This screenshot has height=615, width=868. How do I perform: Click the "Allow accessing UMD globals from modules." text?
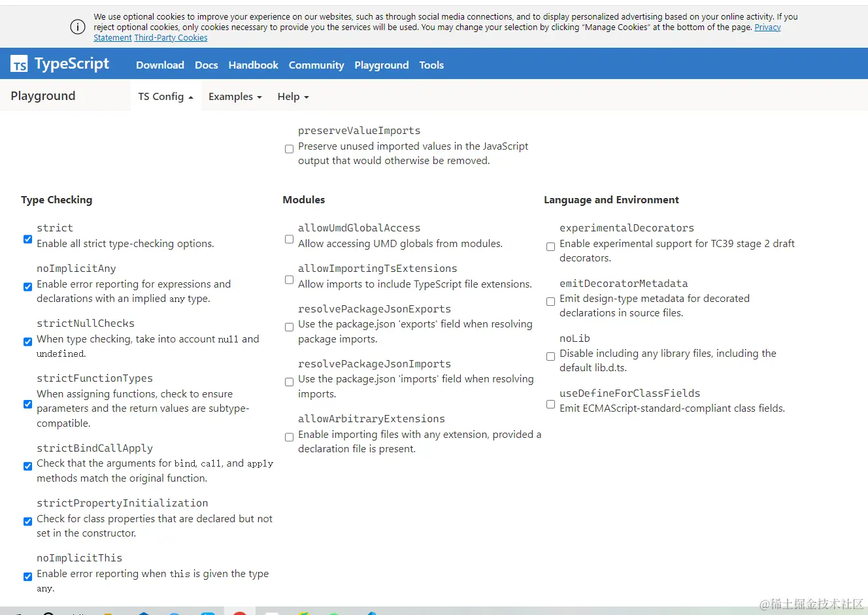[x=401, y=244]
